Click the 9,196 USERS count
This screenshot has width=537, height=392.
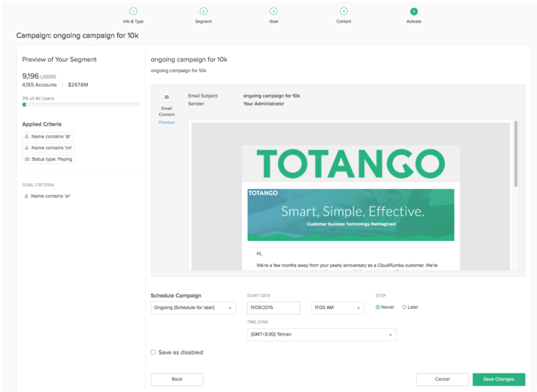[39, 76]
